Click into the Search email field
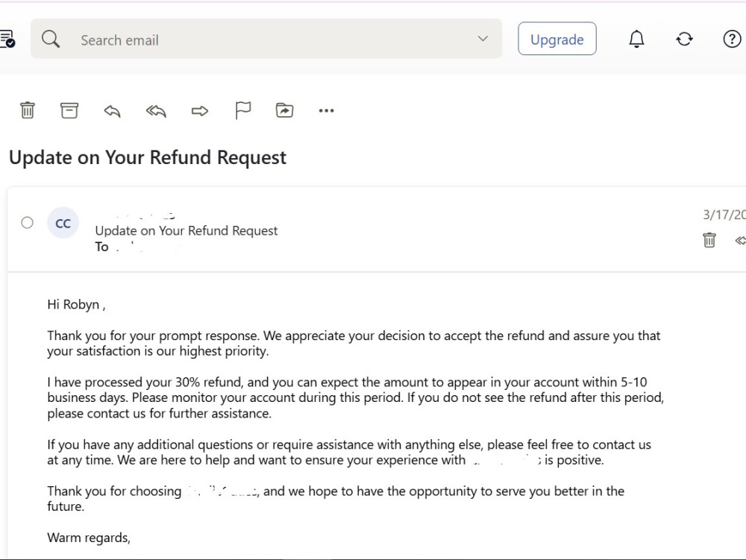The width and height of the screenshot is (746, 560). (266, 39)
